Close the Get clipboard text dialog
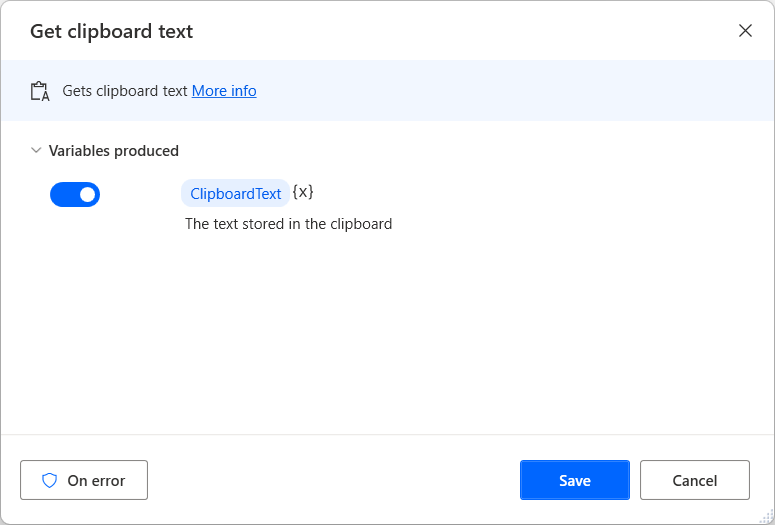 coord(745,31)
